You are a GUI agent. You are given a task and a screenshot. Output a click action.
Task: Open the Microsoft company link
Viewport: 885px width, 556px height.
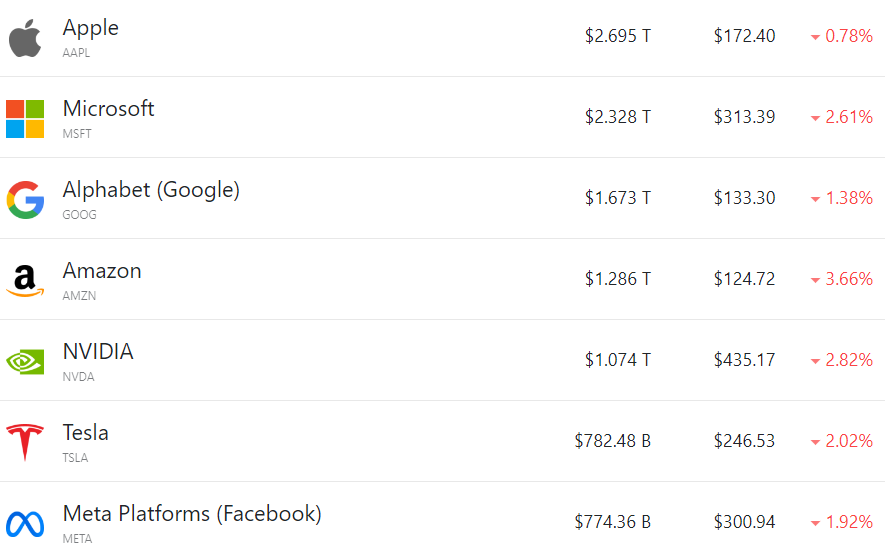pyautogui.click(x=108, y=108)
